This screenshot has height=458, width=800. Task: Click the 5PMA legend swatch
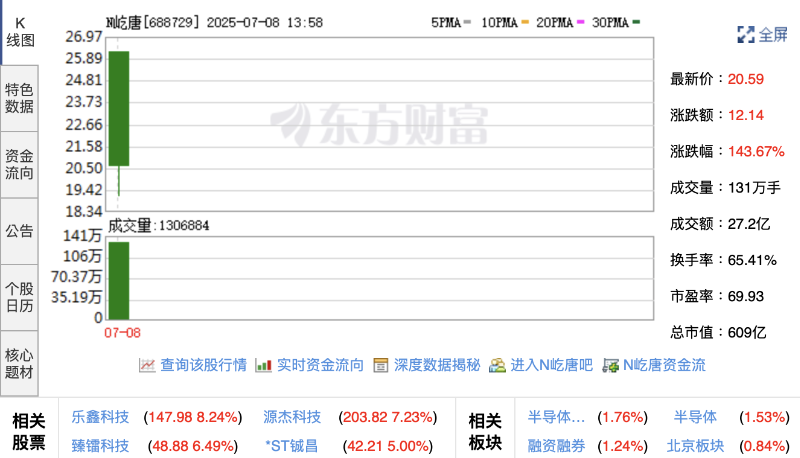point(467,22)
